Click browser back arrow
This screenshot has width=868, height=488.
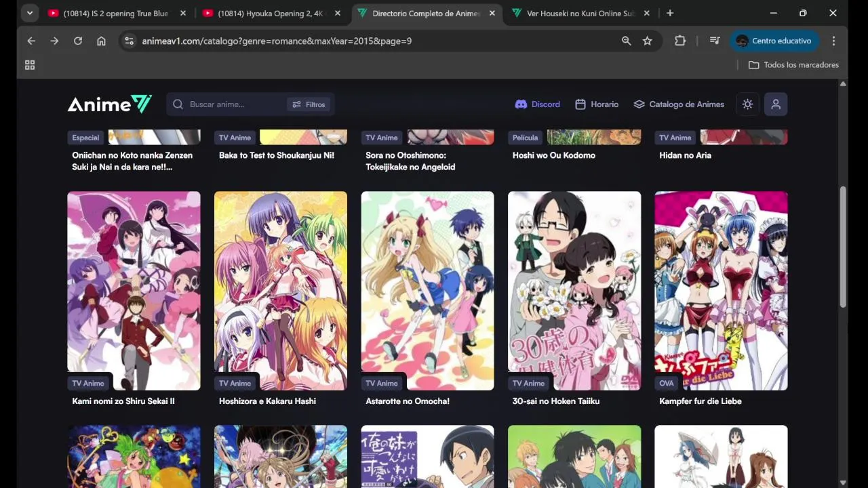(x=31, y=41)
